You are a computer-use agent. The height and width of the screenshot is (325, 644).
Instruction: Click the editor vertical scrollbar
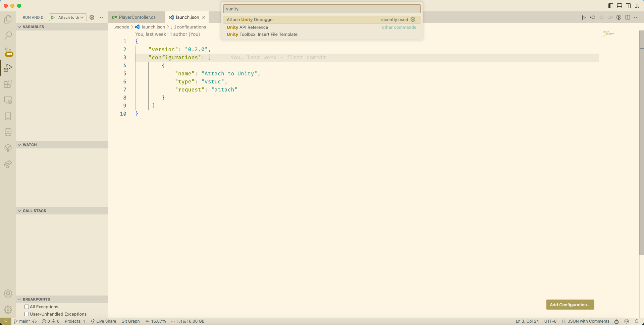[x=641, y=143]
